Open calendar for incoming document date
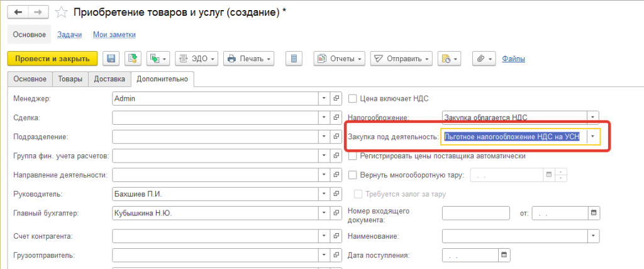 593,213
